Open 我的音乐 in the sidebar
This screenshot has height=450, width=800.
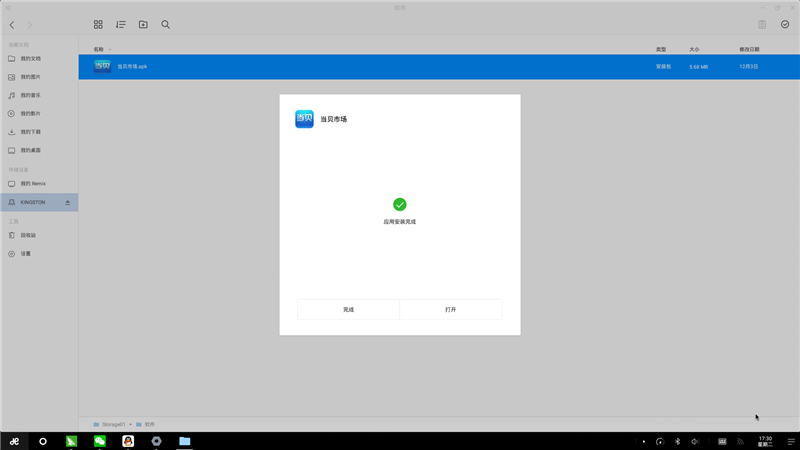pos(39,95)
